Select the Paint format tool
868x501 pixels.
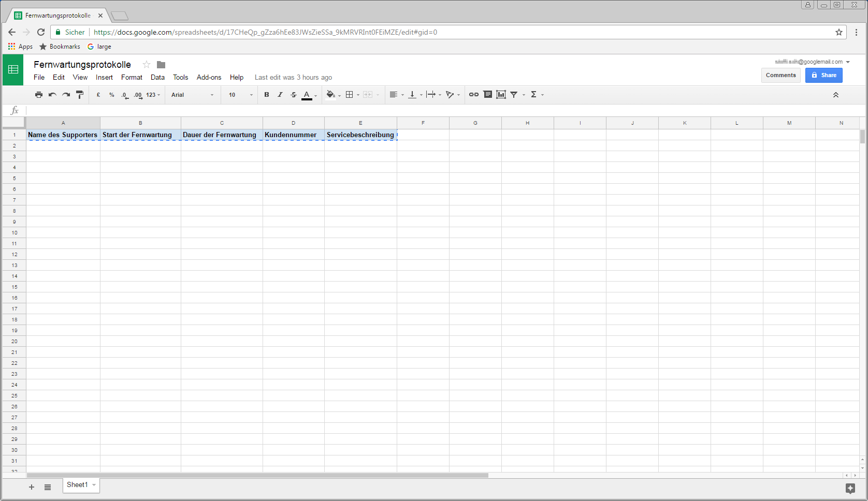(x=80, y=95)
